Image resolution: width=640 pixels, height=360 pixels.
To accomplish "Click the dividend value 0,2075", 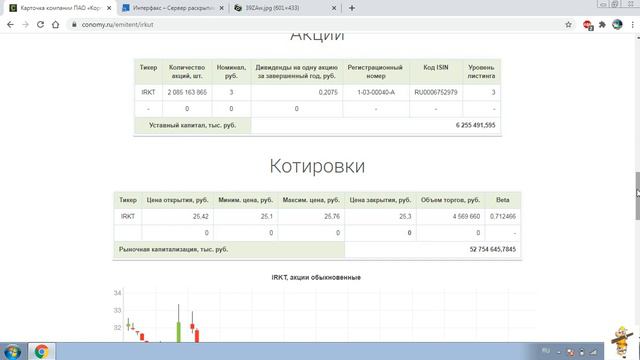I will tap(328, 92).
